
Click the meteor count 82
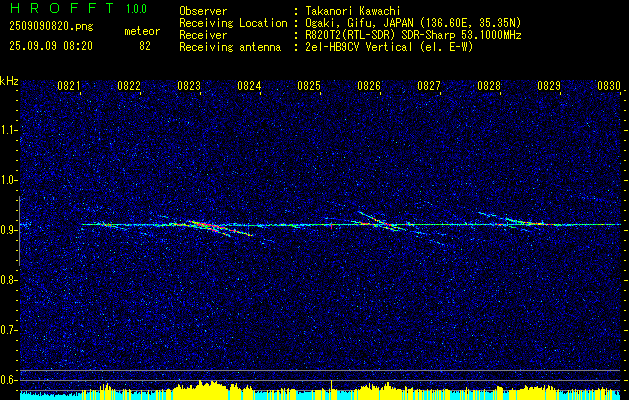pyautogui.click(x=145, y=46)
